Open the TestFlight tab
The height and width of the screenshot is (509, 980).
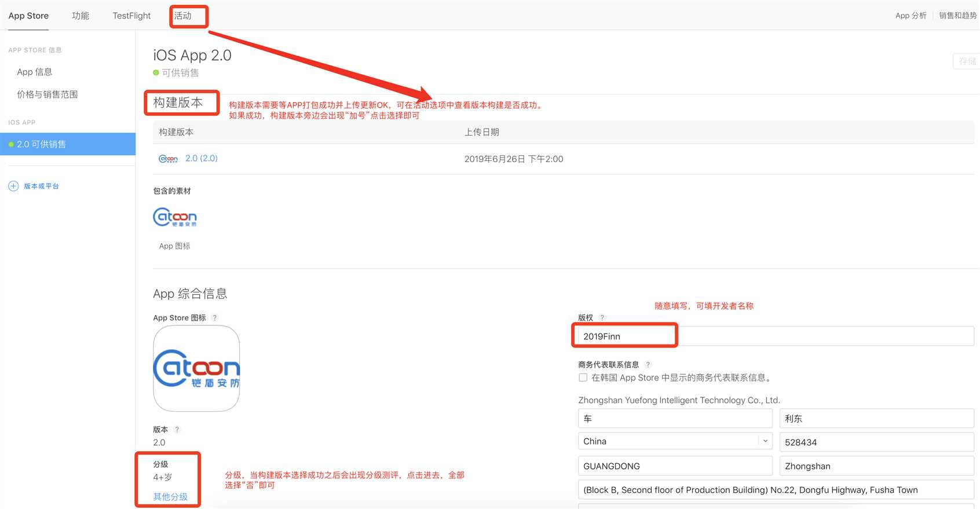tap(131, 16)
